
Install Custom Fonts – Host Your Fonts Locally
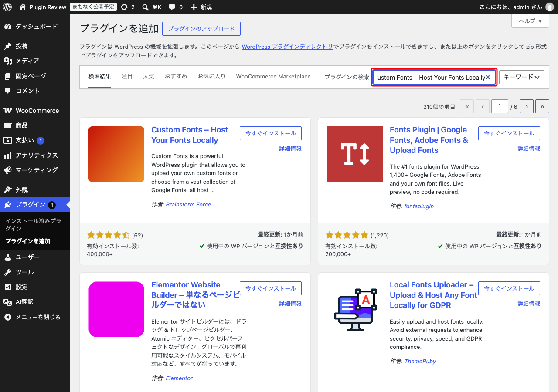click(x=271, y=133)
